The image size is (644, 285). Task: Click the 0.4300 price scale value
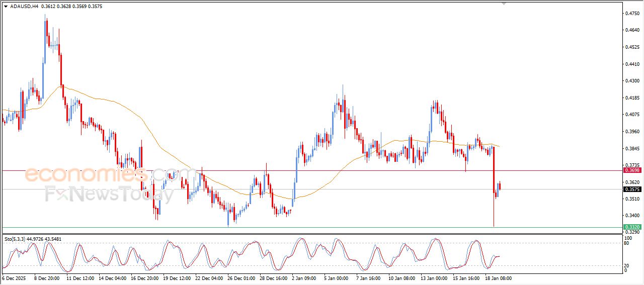click(631, 81)
